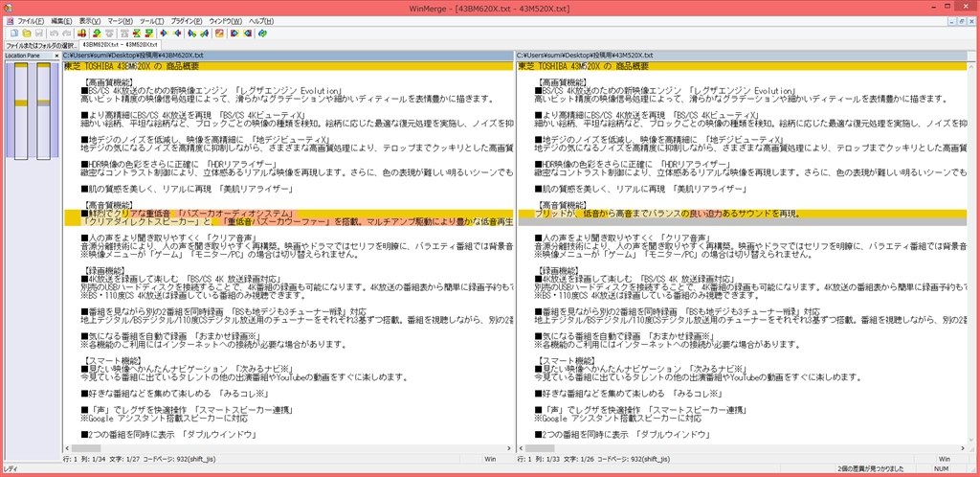Click the Save floppy disk icon
Screen dimensions: 980x477
pyautogui.click(x=38, y=34)
